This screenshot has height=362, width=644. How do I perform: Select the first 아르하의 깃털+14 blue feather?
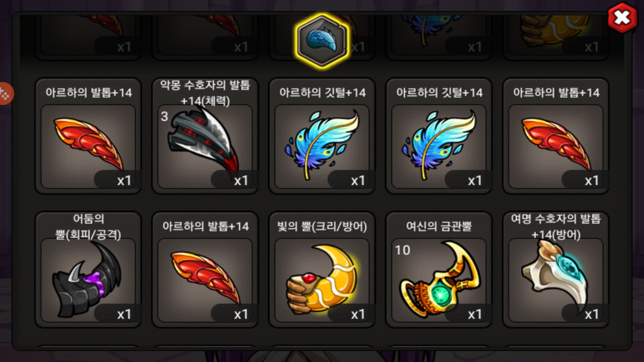(322, 136)
